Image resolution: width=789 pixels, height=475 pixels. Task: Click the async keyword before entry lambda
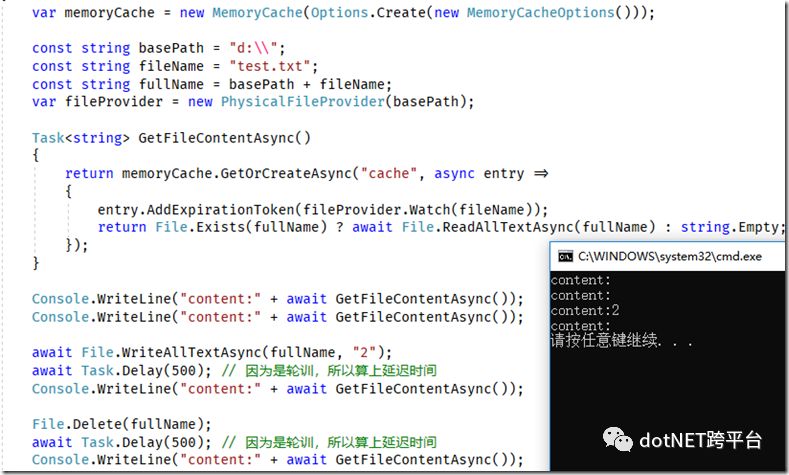(454, 174)
